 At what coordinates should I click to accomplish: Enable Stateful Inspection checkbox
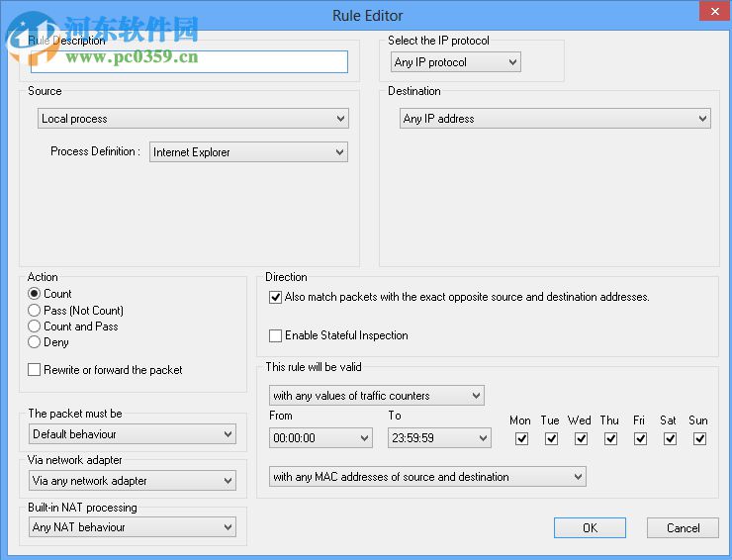point(275,335)
